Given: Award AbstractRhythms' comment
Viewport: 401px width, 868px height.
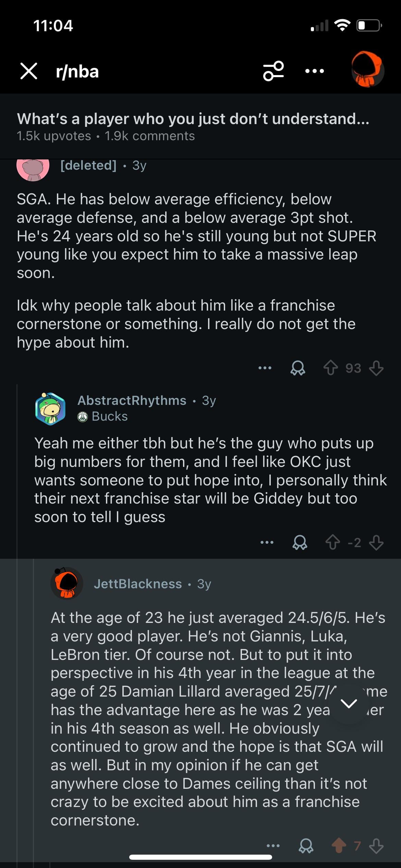Looking at the screenshot, I should coord(300,543).
